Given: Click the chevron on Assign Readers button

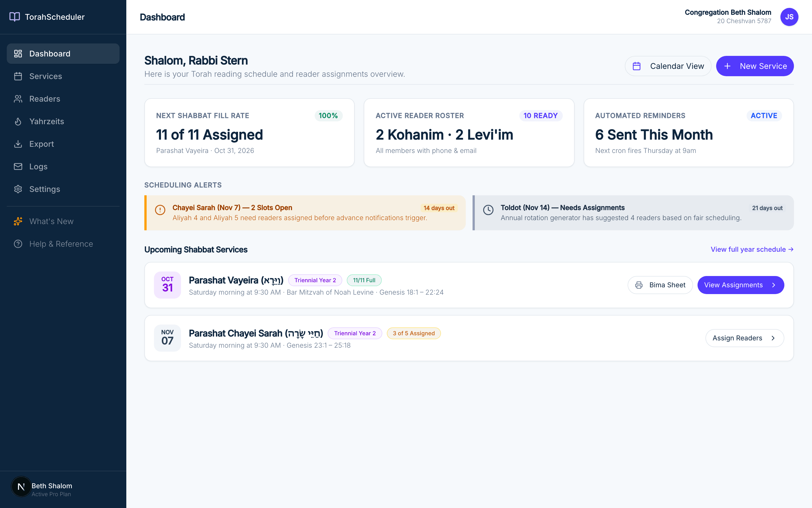Looking at the screenshot, I should coord(773,338).
